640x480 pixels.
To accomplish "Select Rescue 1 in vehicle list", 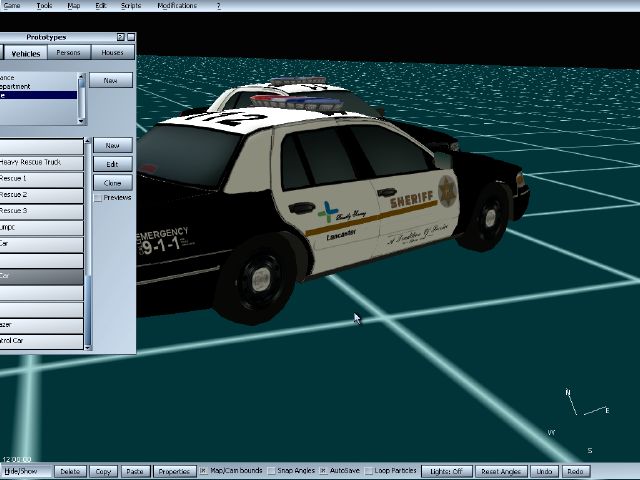I will pos(41,179).
